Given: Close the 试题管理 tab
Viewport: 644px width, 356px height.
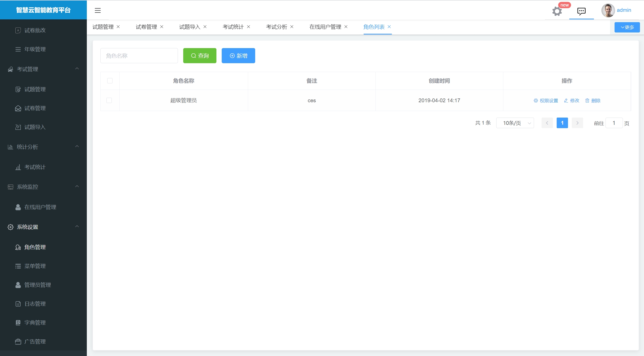Looking at the screenshot, I should [x=118, y=27].
